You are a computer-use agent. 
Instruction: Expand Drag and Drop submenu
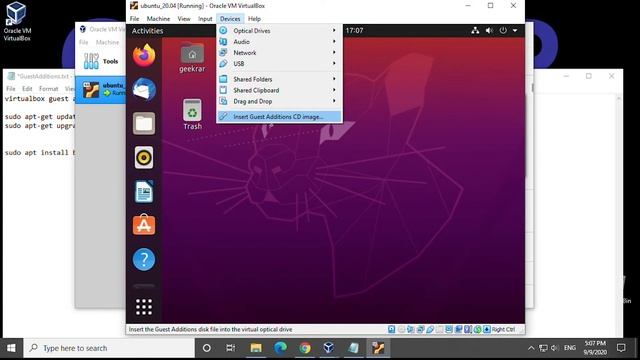[279, 101]
